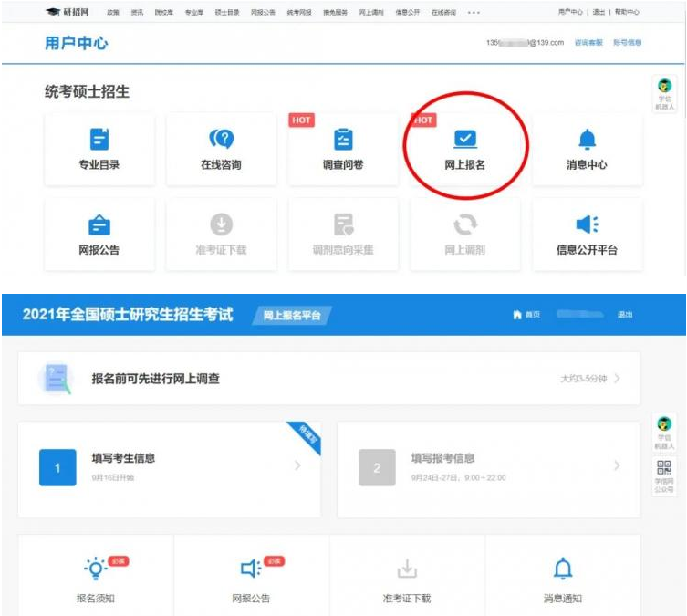Viewport: 687px width, 616px height.
Task: Click the 2021年全国硕士研究生招生考试 title
Action: tap(128, 315)
